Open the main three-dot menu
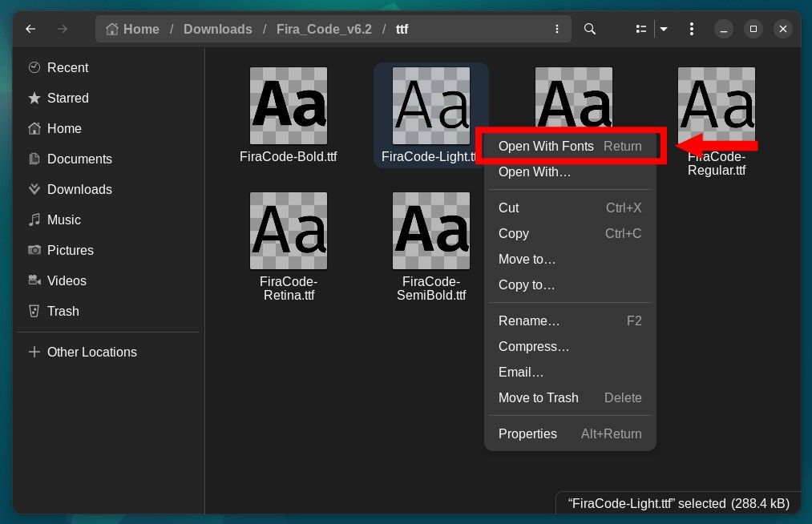The width and height of the screenshot is (812, 524). [691, 29]
